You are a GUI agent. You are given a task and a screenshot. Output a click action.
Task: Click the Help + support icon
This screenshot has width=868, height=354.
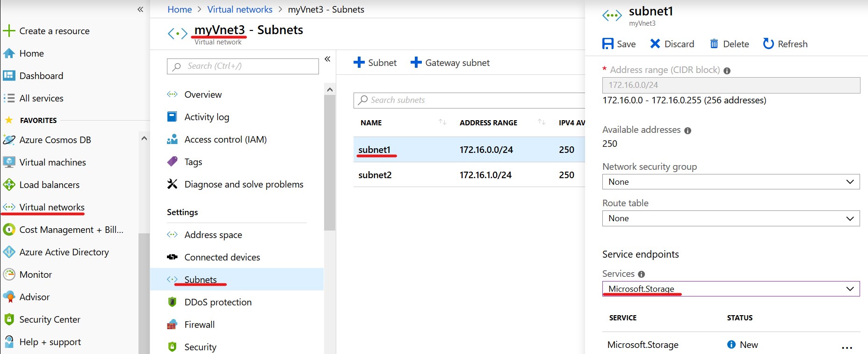pos(9,342)
